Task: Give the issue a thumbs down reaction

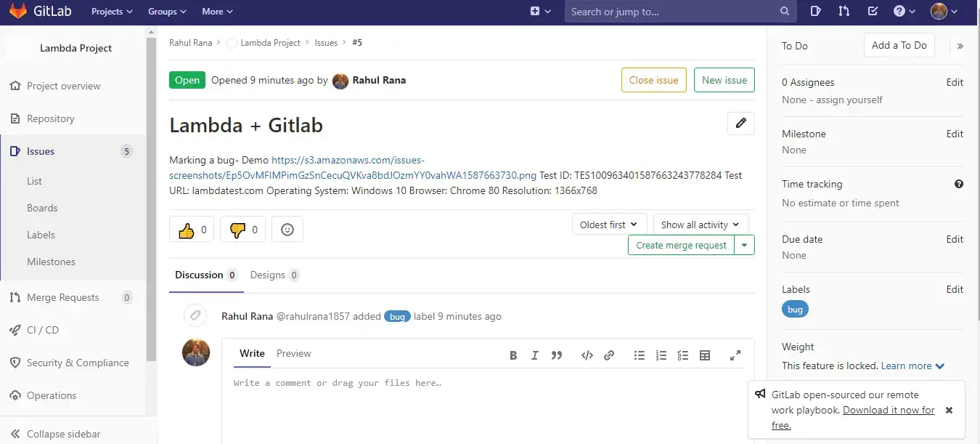Action: click(x=242, y=229)
